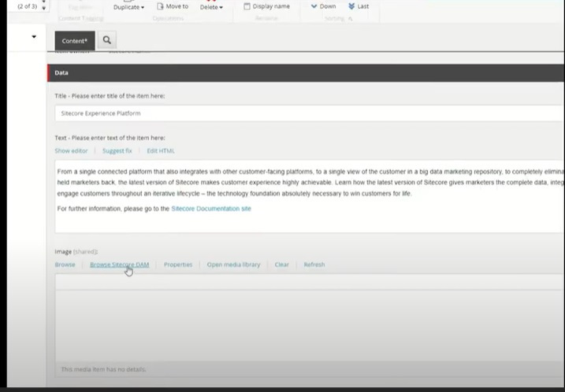
Task: Click 'This media item has no details.' text
Action: pyautogui.click(x=103, y=369)
